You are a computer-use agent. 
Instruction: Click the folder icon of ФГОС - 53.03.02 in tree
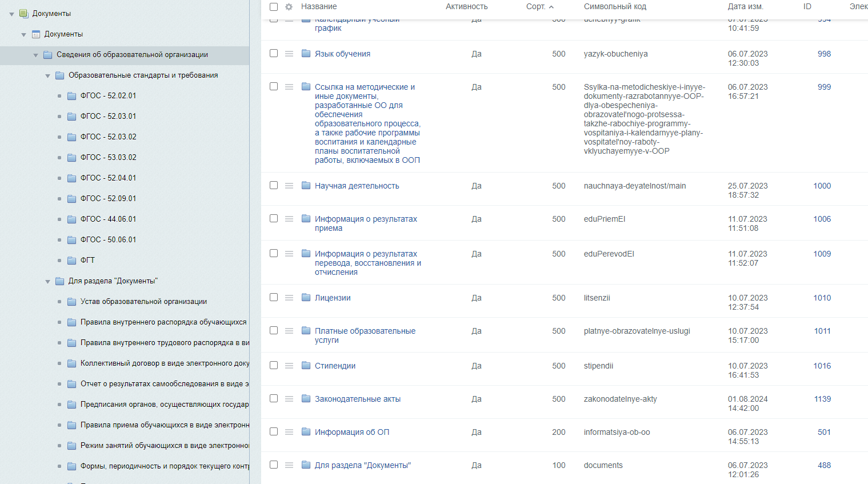click(x=72, y=158)
